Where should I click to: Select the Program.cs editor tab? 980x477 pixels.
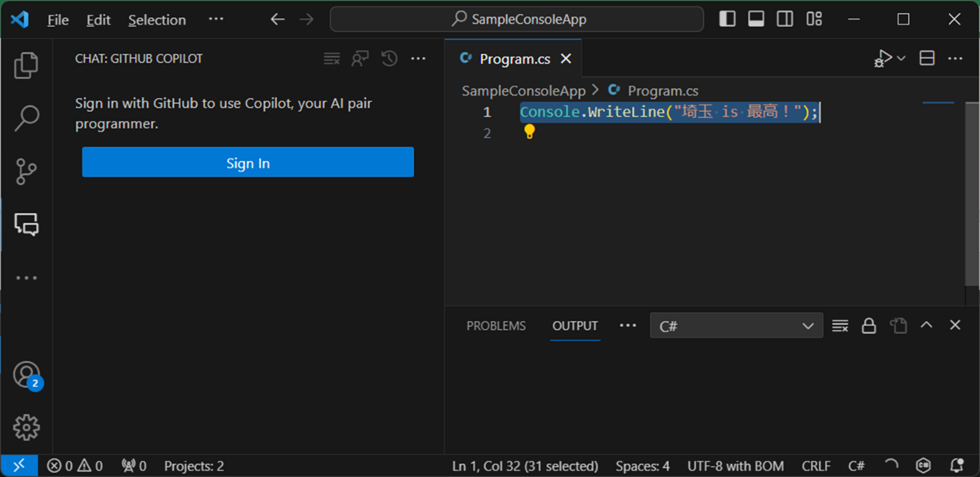514,59
